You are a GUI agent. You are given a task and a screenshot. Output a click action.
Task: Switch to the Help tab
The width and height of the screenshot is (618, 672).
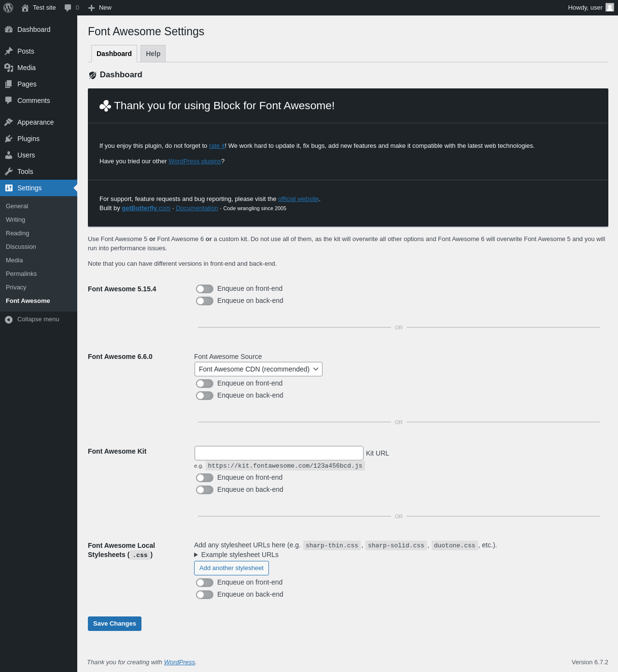pos(153,54)
